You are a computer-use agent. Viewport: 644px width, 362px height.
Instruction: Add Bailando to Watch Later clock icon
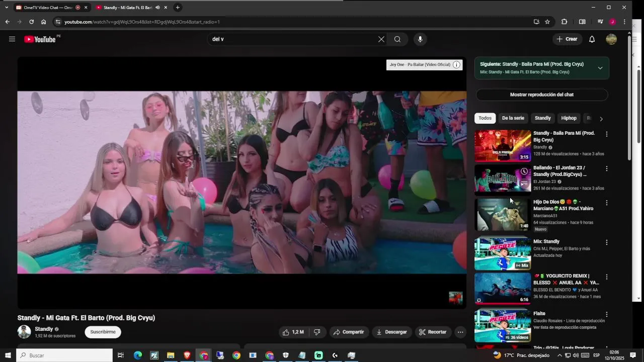[524, 171]
